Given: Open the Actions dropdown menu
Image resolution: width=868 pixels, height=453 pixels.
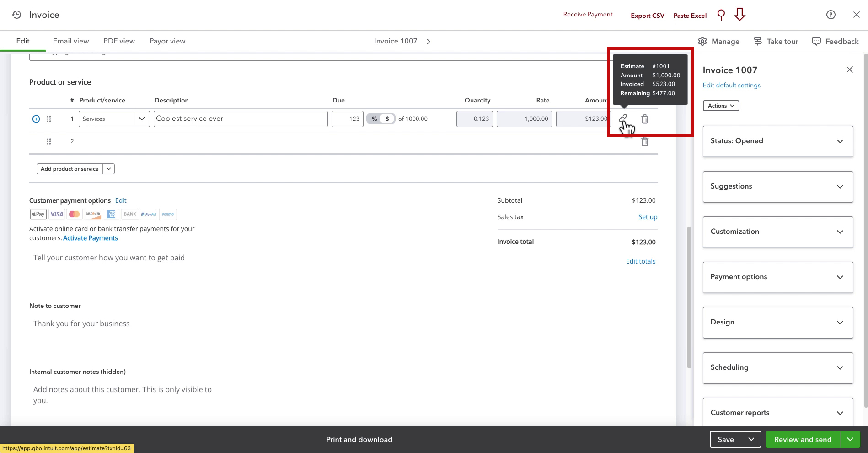Looking at the screenshot, I should 721,106.
